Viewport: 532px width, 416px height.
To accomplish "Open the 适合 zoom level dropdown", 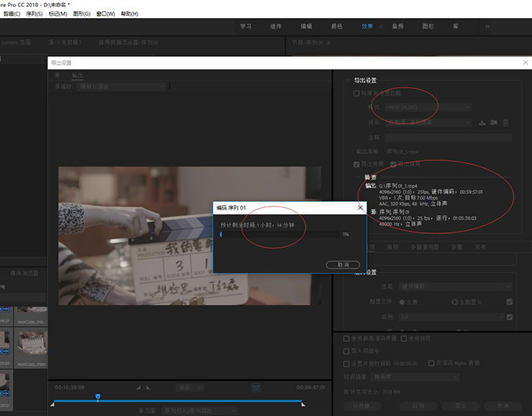I will point(189,388).
